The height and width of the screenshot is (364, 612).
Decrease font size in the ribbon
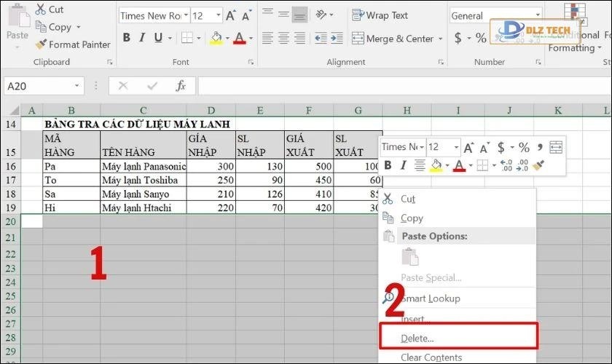coord(246,15)
